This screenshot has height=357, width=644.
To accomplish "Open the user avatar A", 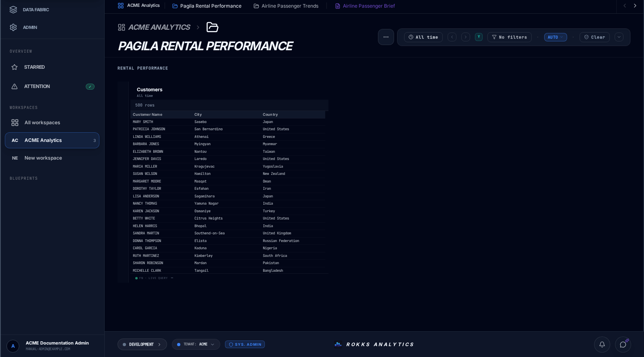I will [x=13, y=346].
